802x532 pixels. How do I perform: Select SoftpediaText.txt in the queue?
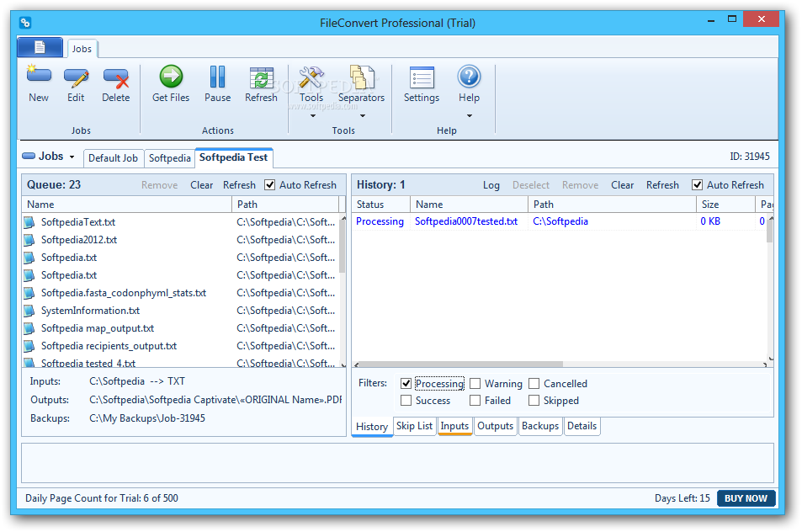pos(78,222)
